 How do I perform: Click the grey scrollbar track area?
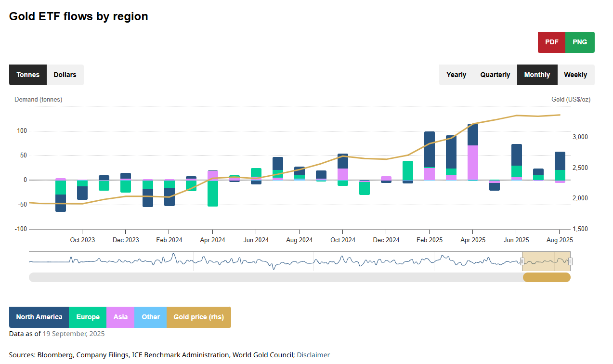point(274,277)
